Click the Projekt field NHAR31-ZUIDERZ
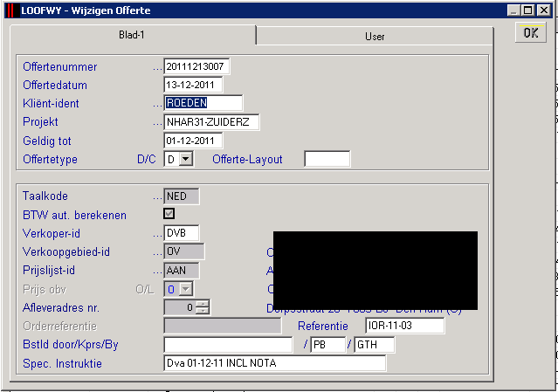The image size is (558, 392). (211, 122)
